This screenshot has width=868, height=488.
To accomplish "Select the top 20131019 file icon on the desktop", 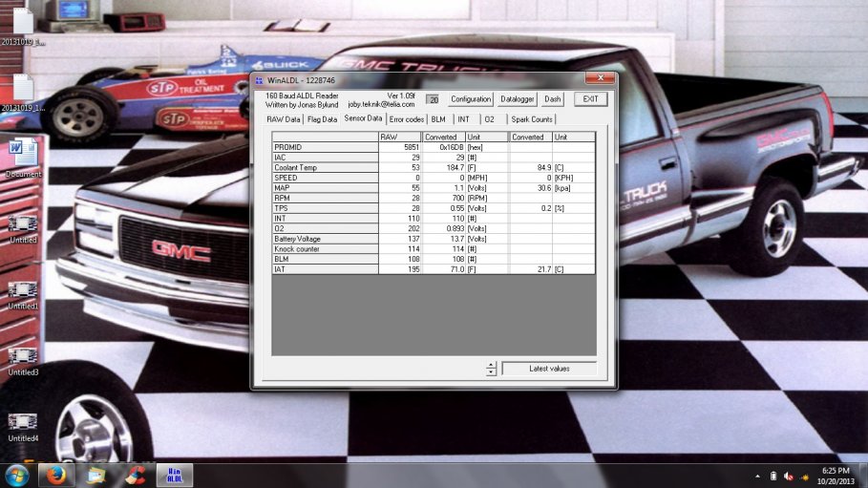I will point(23,26).
